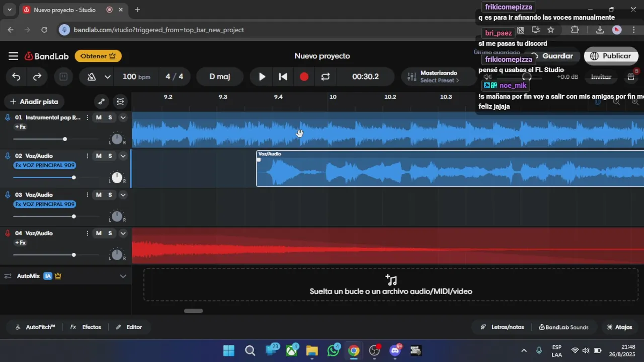
Task: Click track 01 pan knob
Action: click(117, 139)
